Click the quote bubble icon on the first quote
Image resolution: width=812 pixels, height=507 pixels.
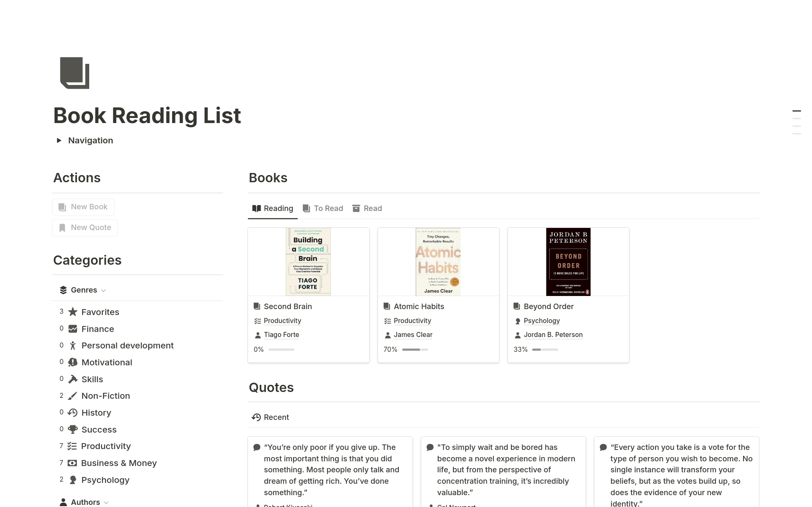tap(256, 447)
